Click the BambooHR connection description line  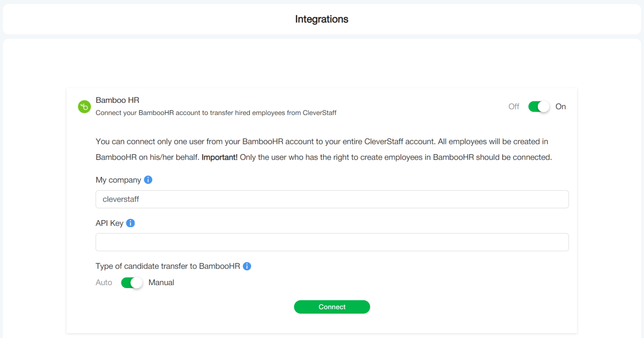(216, 113)
